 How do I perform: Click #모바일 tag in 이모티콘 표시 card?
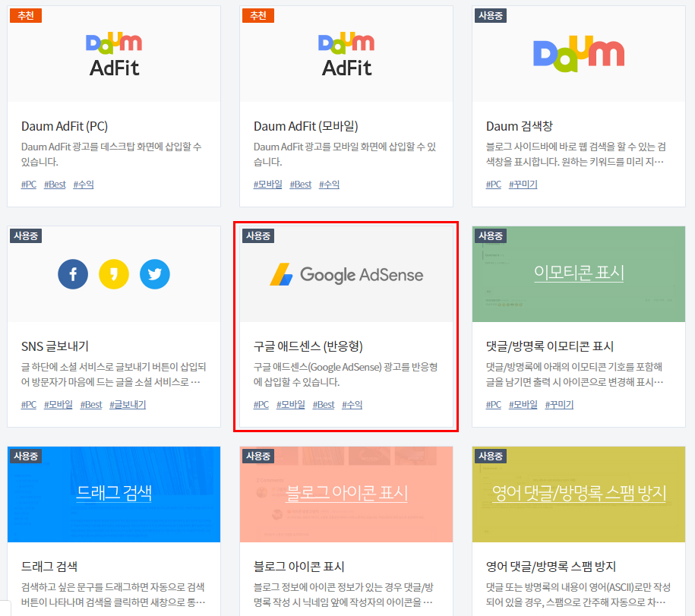point(523,405)
